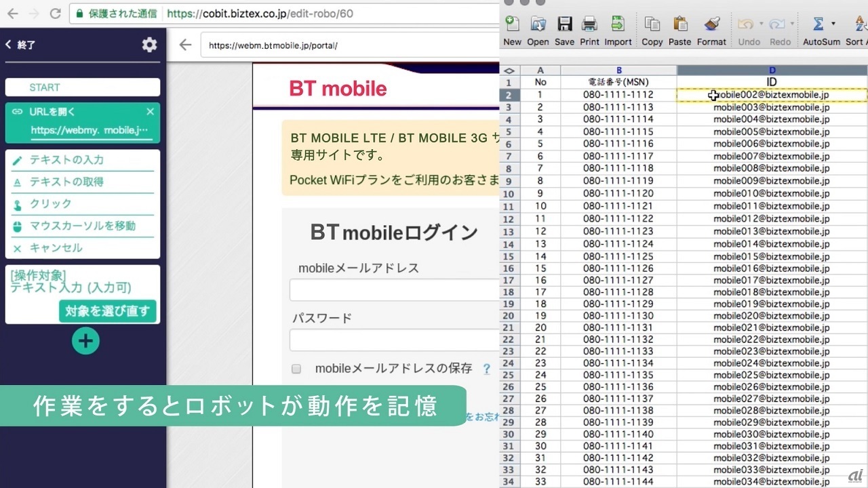
Task: Select column D header
Action: pos(772,70)
